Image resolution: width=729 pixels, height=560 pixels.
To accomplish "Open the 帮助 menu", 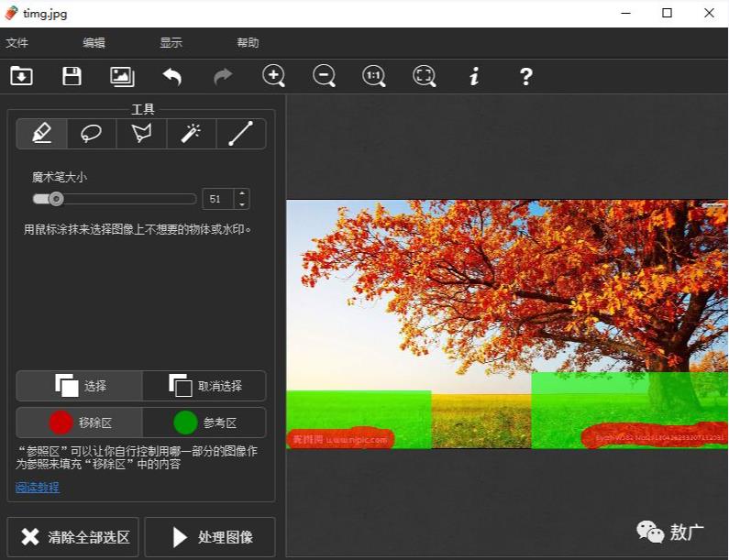I will point(248,43).
